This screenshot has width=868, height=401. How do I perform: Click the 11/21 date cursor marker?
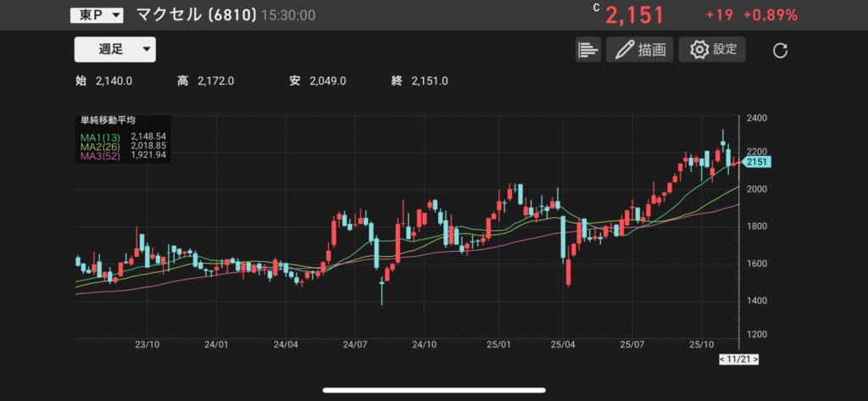[x=737, y=359]
